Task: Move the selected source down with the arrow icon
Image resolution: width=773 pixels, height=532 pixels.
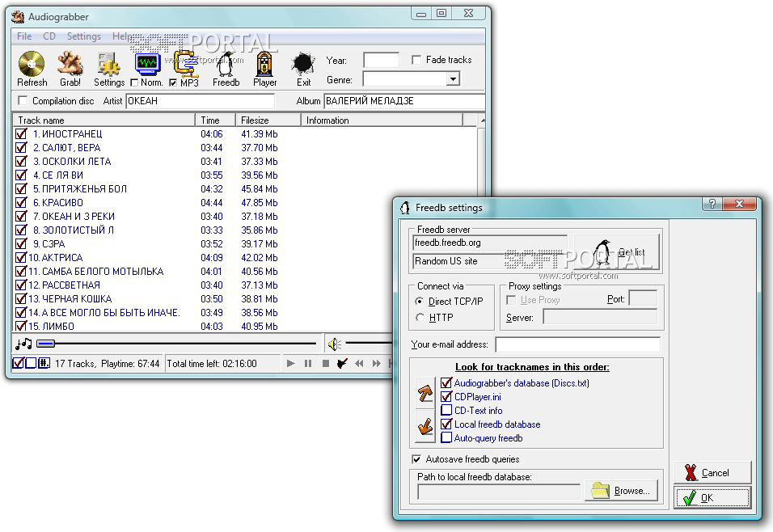Action: coord(425,427)
